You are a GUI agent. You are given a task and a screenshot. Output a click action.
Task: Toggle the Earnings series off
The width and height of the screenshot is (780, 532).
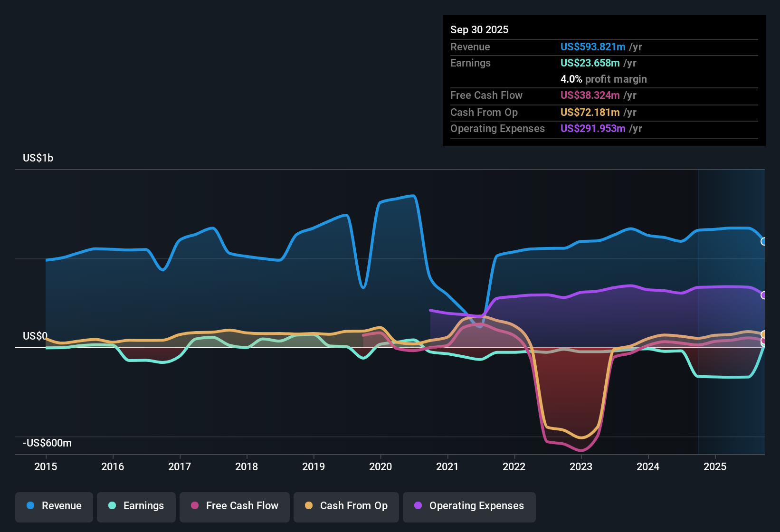(x=136, y=506)
